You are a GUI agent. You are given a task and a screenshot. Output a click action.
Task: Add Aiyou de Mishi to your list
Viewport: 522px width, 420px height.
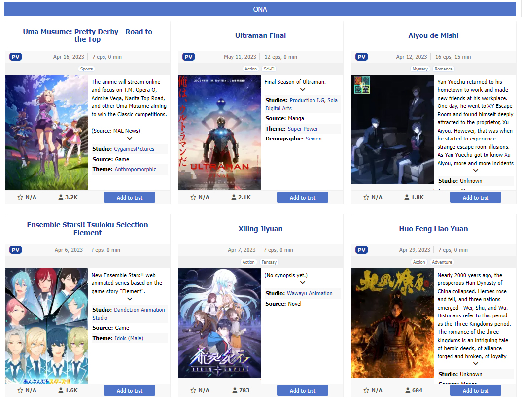(475, 197)
